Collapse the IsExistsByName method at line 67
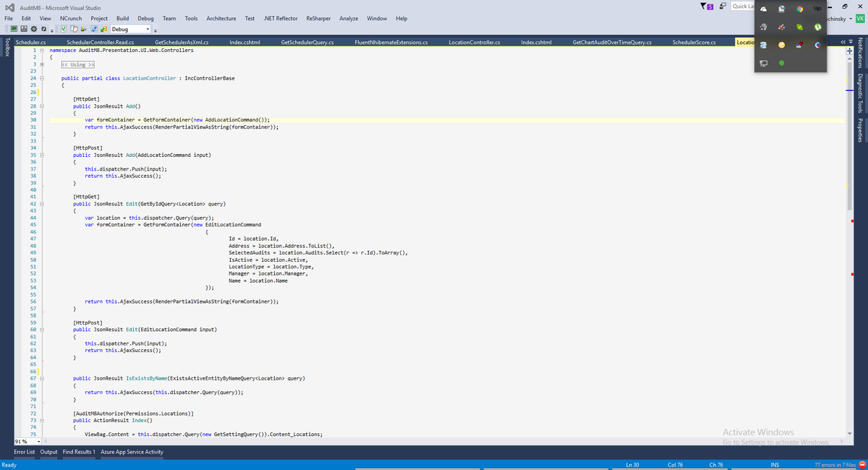The height and width of the screenshot is (470, 868). coord(42,378)
